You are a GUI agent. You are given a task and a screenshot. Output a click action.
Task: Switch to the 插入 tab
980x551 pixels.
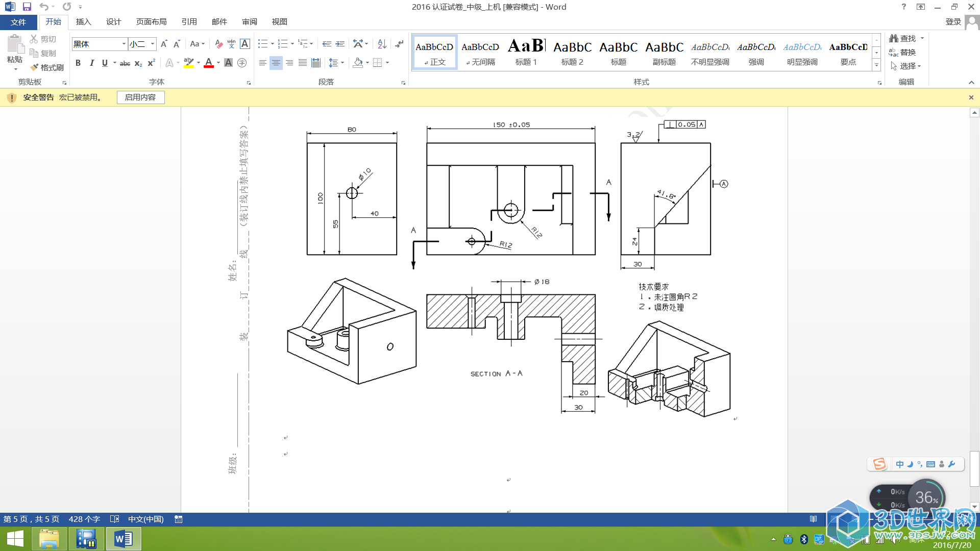[x=83, y=22]
